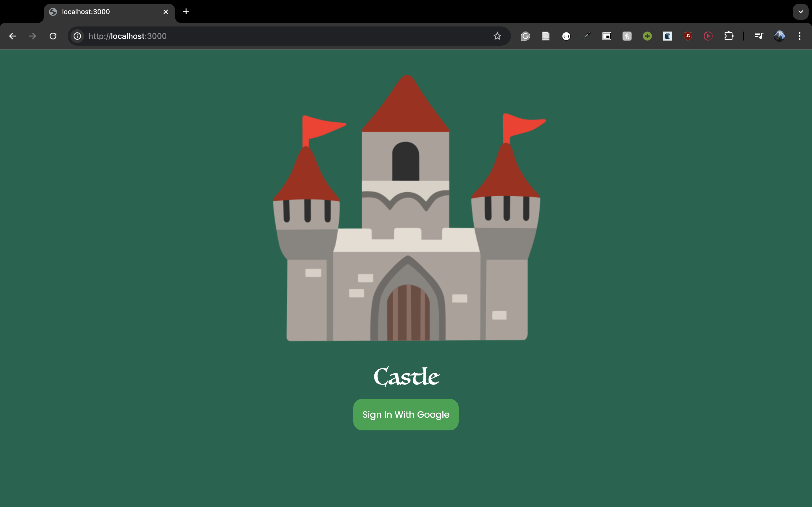The width and height of the screenshot is (812, 507).
Task: Select the localhost:3000 tab
Action: [101, 12]
